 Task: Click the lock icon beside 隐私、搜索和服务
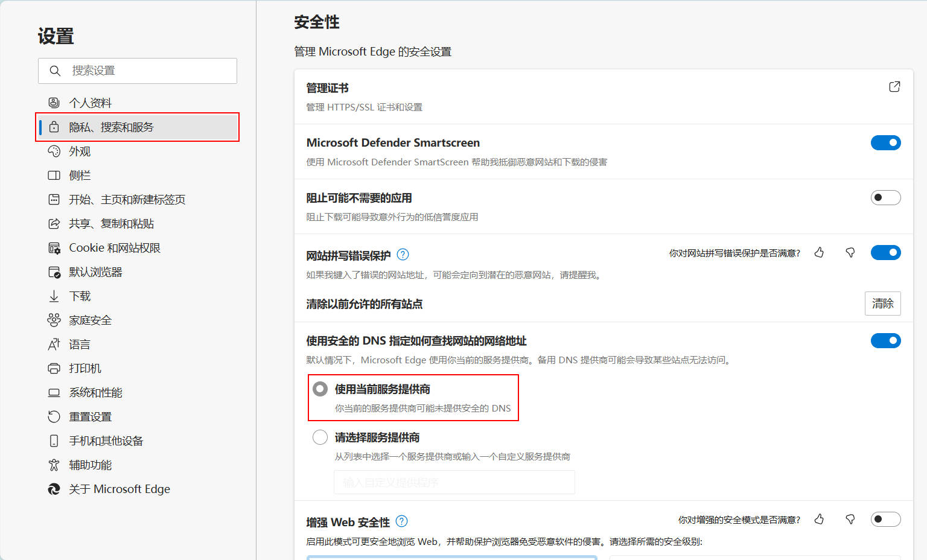click(x=54, y=127)
